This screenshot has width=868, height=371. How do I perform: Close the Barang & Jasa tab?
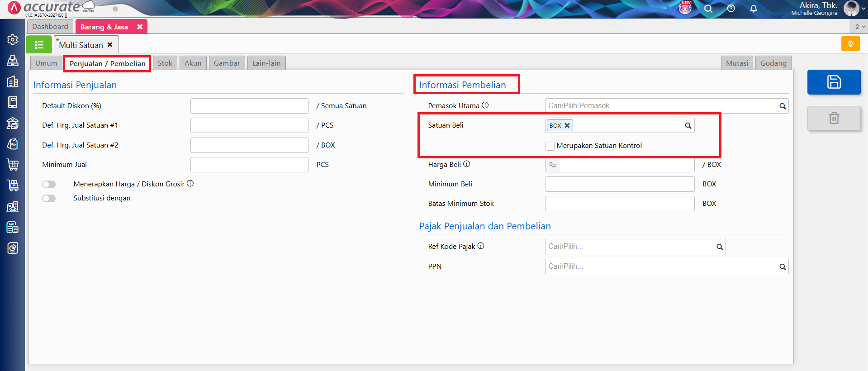tap(140, 27)
